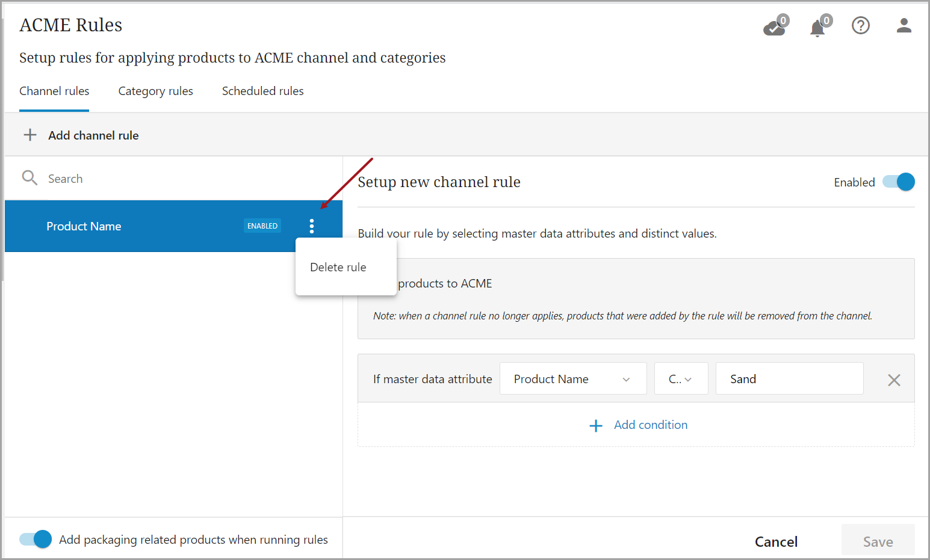Open the notifications bell
Viewport: 930px width, 560px height.
[817, 28]
